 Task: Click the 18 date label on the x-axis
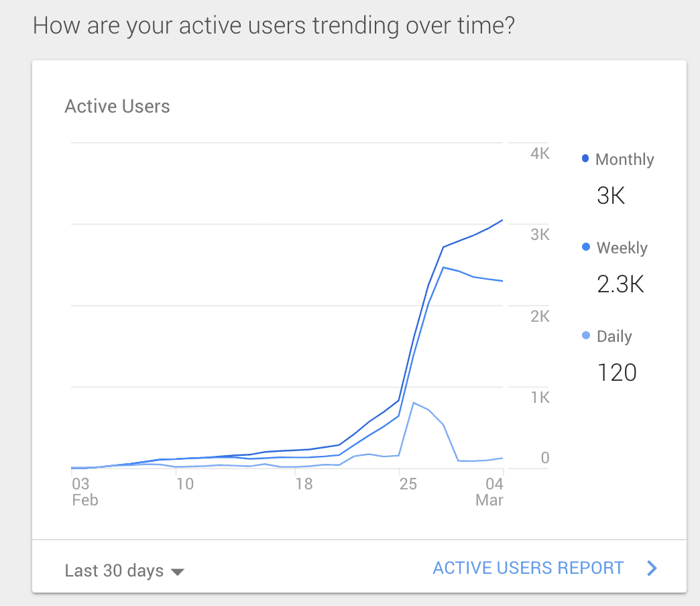coord(304,484)
